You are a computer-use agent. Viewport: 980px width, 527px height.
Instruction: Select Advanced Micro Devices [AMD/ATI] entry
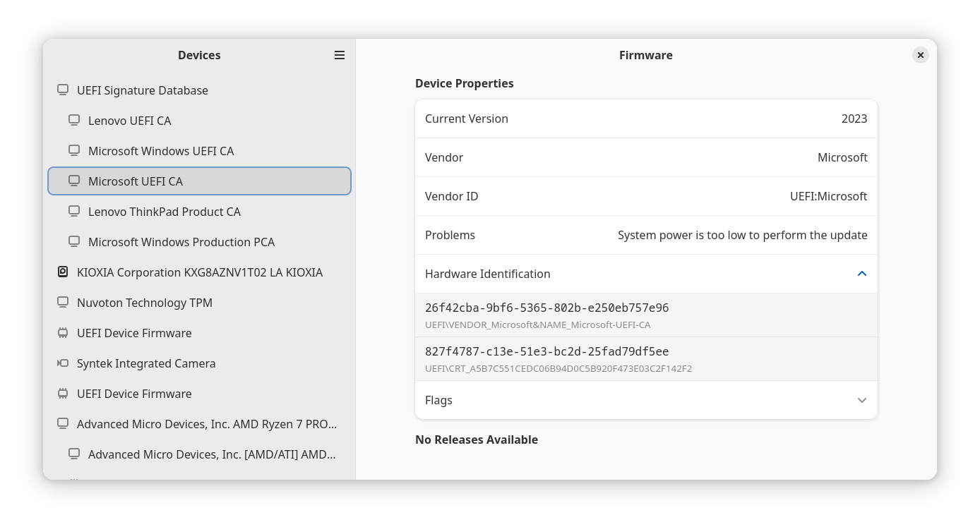coord(199,454)
